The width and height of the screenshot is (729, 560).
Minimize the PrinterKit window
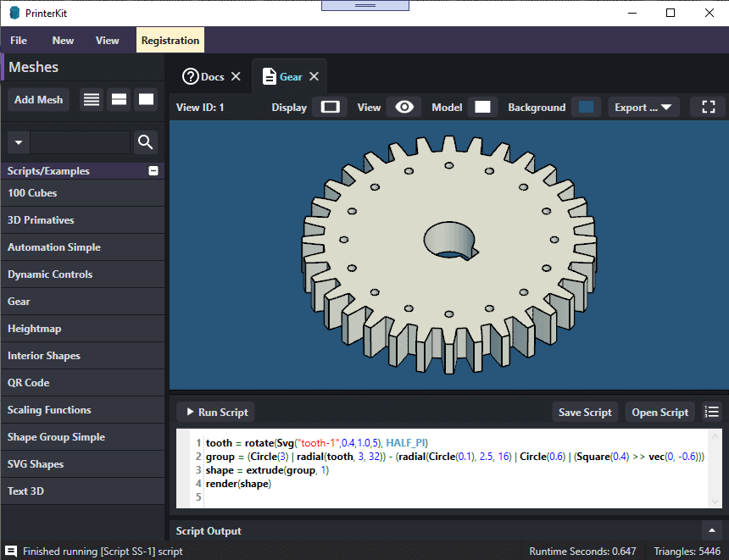click(x=632, y=13)
